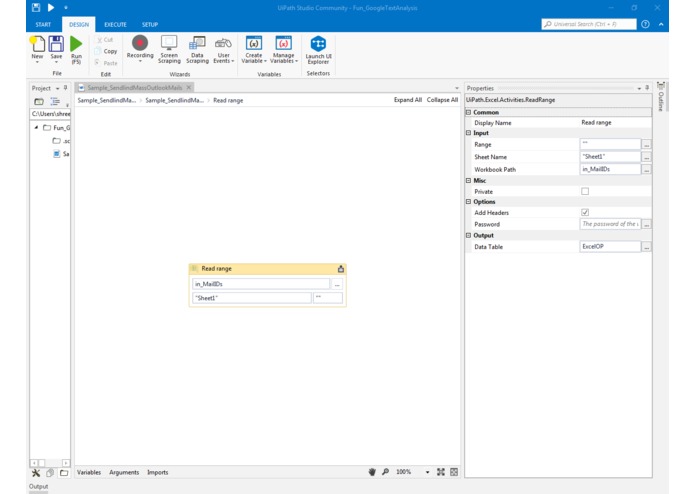This screenshot has height=494, width=695.
Task: Click the quick-access save icon in the title bar
Action: [x=36, y=8]
